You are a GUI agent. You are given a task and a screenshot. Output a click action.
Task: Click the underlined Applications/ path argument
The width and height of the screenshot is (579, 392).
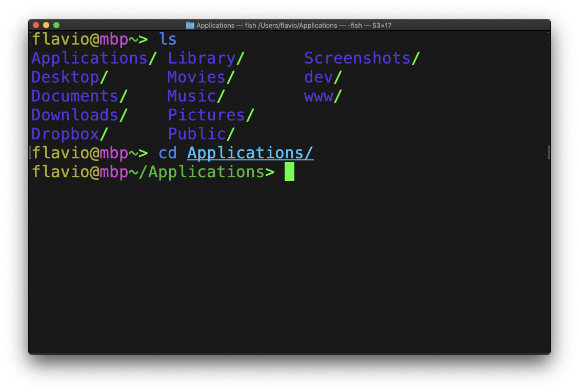point(250,153)
